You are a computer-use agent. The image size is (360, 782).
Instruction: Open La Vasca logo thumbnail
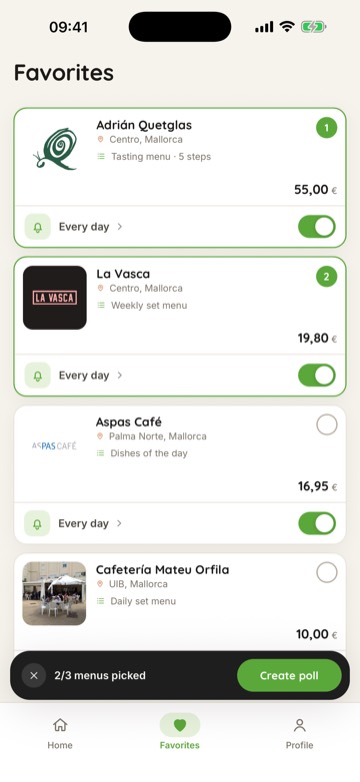55,298
